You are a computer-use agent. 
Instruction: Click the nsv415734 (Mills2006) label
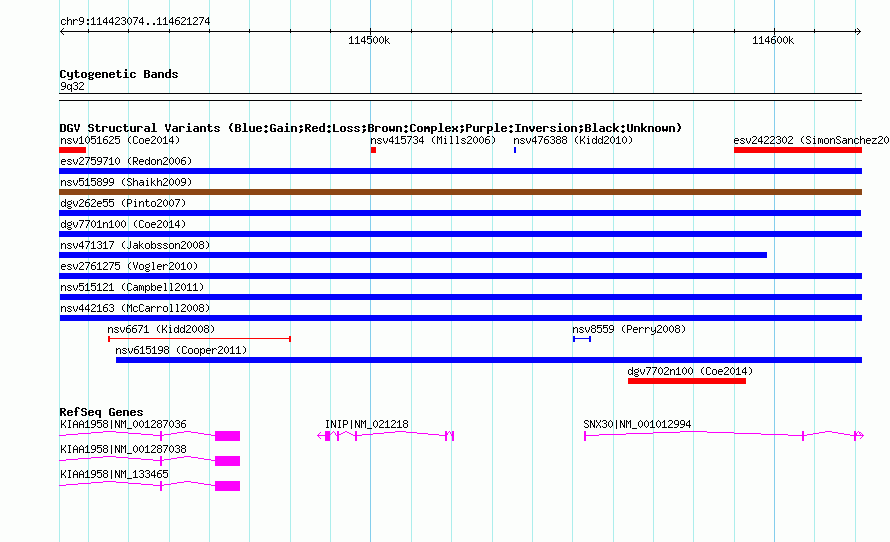pyautogui.click(x=433, y=140)
